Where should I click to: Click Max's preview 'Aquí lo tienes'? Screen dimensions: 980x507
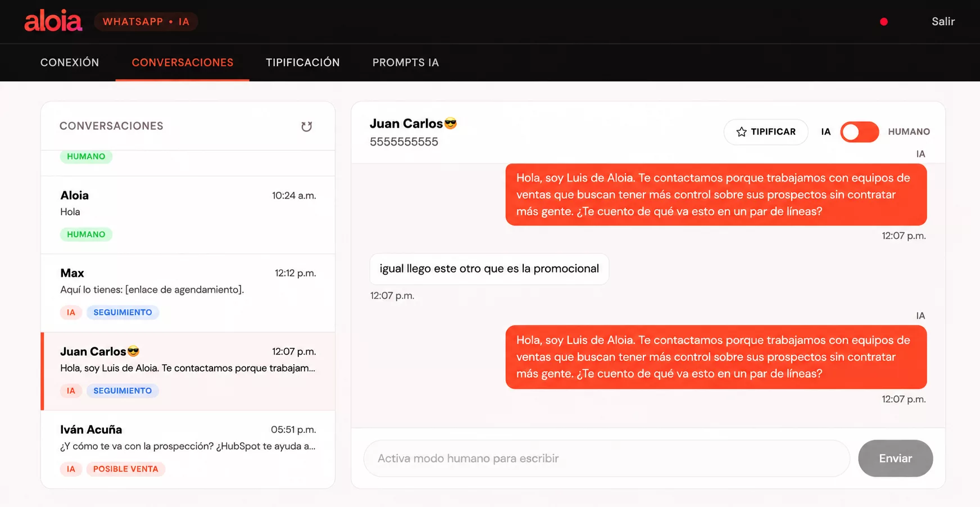click(152, 289)
